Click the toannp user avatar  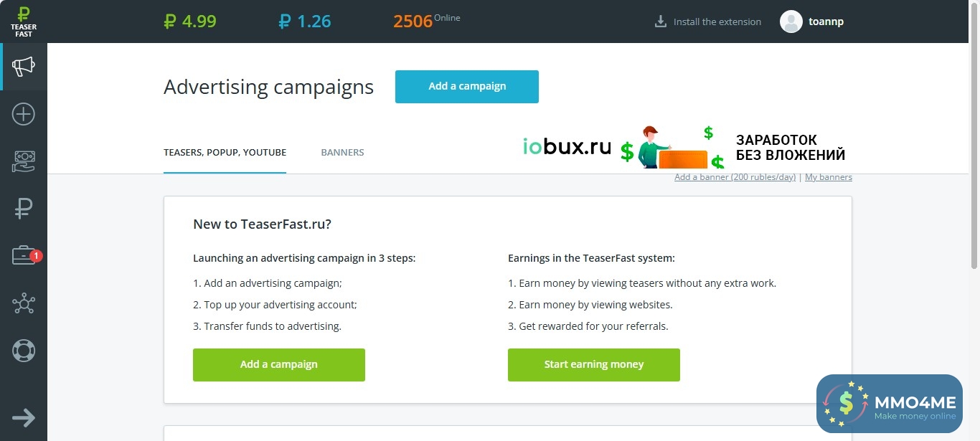coord(791,22)
